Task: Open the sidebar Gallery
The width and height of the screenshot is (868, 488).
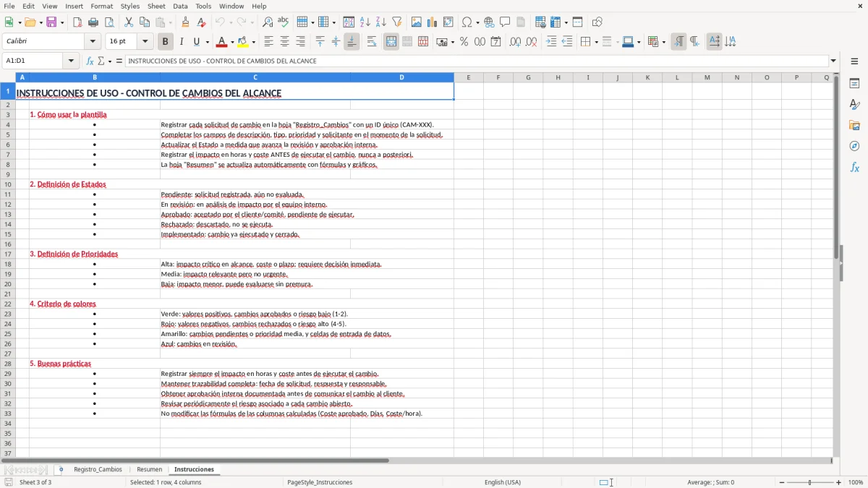Action: [854, 126]
